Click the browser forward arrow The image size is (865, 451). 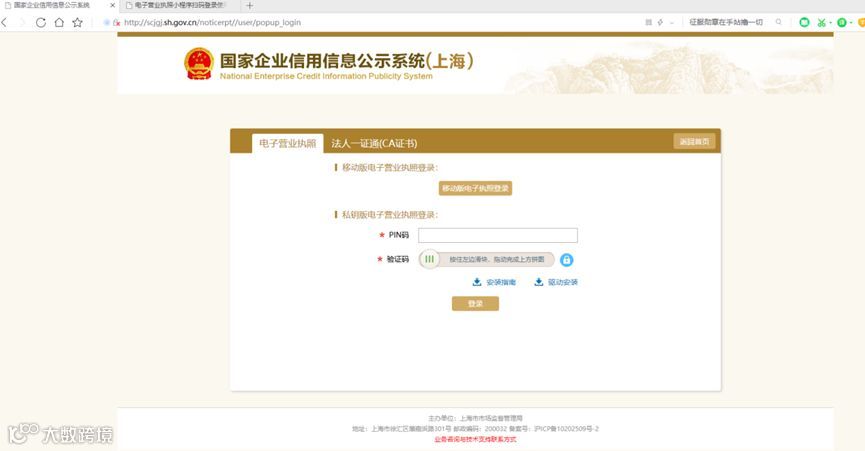(22, 23)
